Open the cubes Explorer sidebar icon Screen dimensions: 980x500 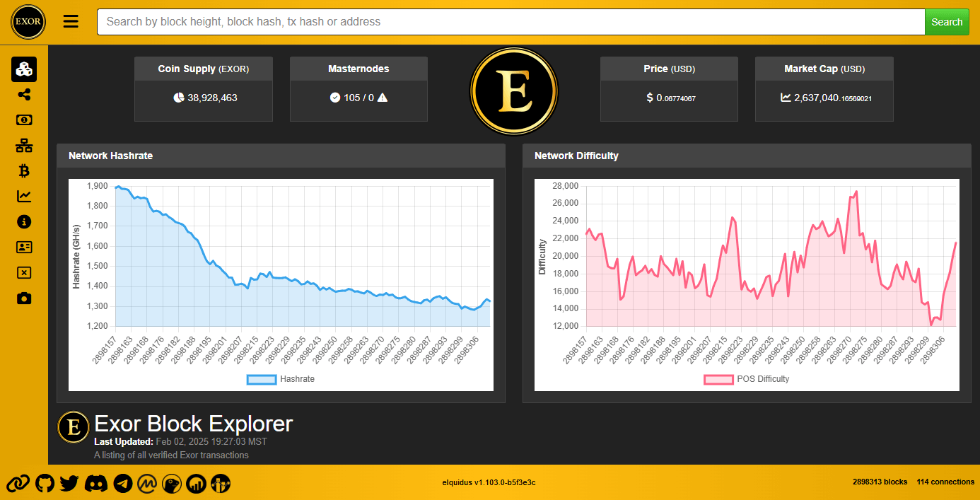24,69
